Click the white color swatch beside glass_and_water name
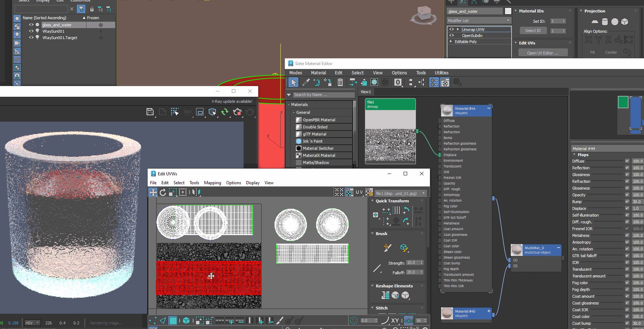644x329 pixels. [508, 11]
